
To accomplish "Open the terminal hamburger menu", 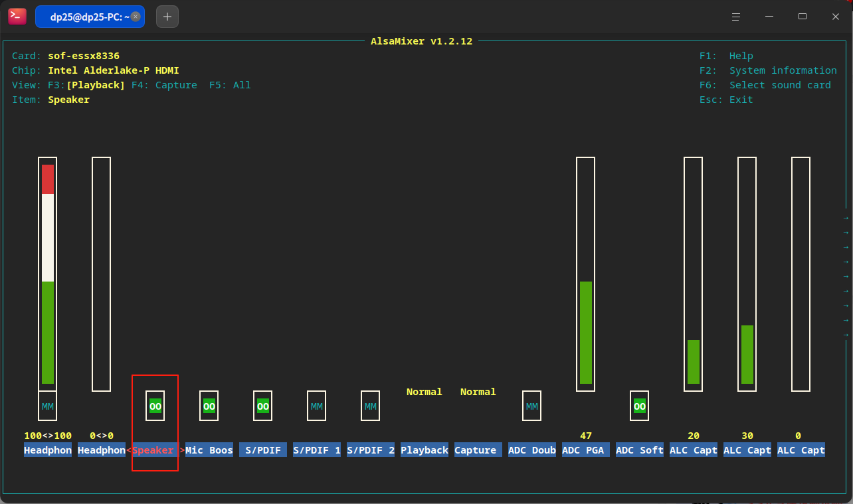I will (x=735, y=17).
